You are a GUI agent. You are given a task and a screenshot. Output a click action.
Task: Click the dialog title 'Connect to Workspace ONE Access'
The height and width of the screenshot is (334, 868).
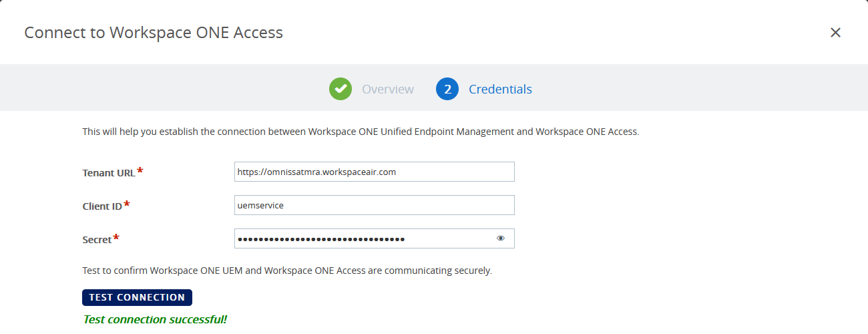click(154, 33)
